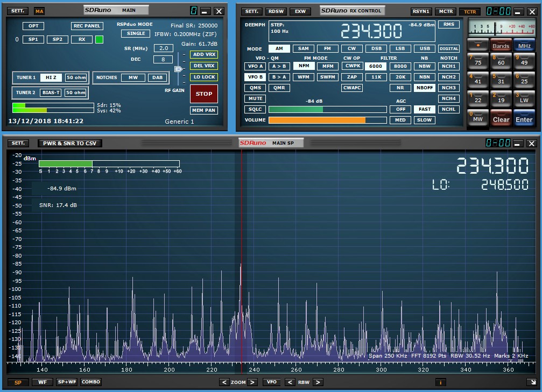Select the 6000 Hz filter width
The width and height of the screenshot is (542, 392).
(x=376, y=66)
